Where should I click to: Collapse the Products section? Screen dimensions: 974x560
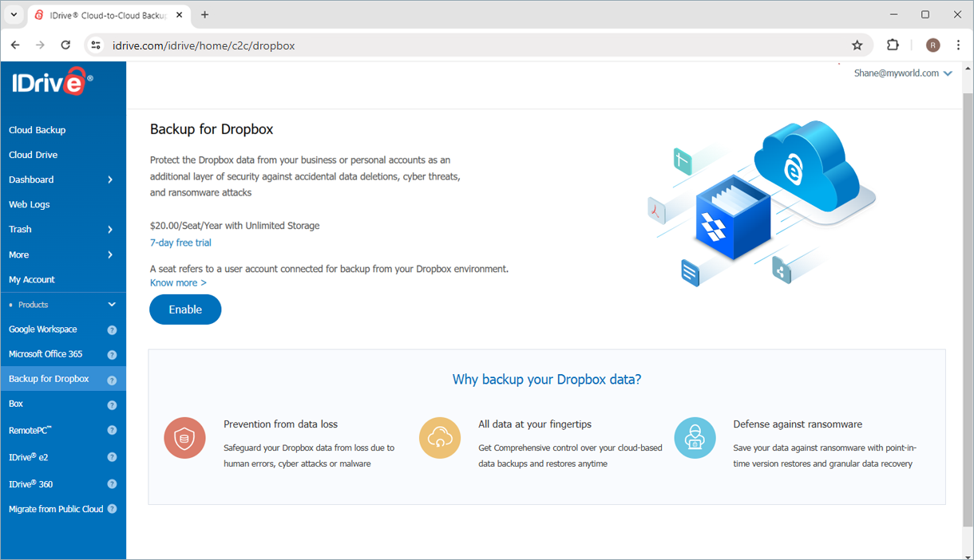point(112,305)
